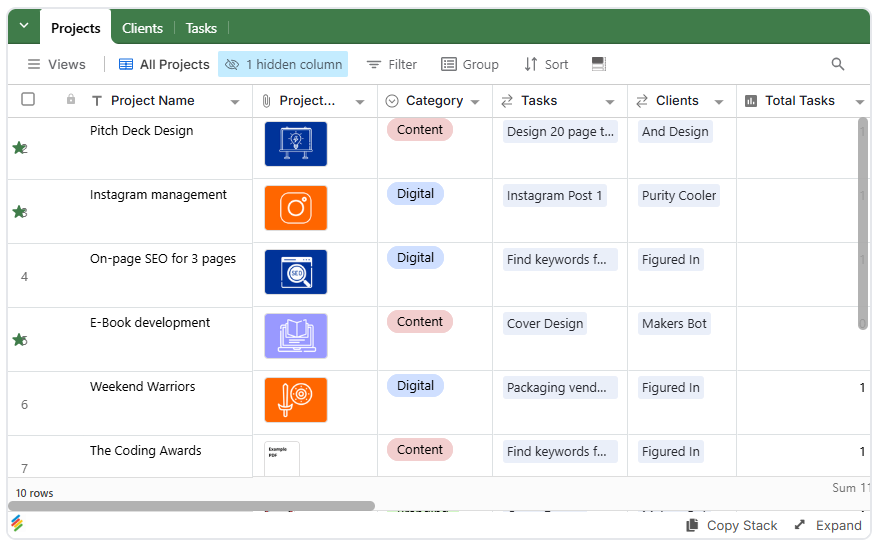Open The Coding Awards PDF thumbnail

click(282, 459)
